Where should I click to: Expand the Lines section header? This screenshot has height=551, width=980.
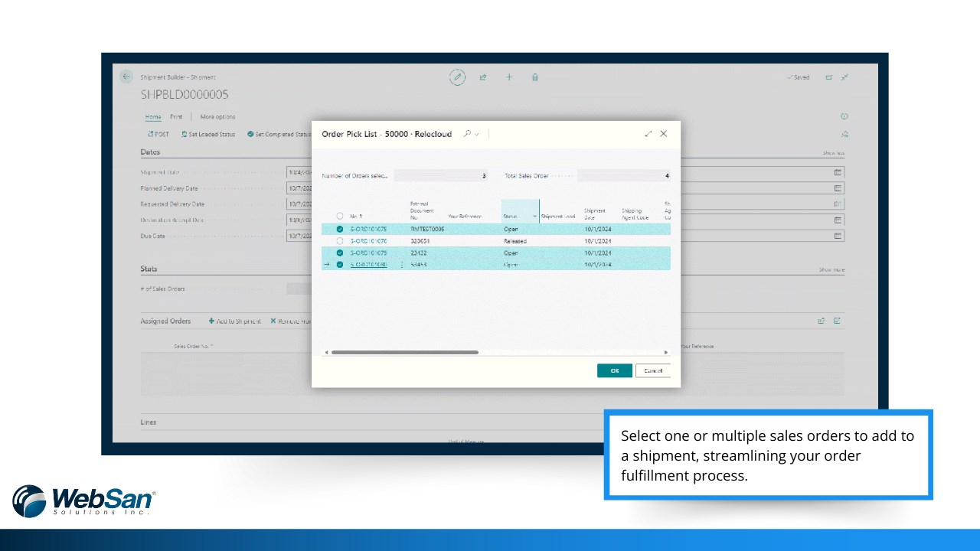(x=149, y=422)
